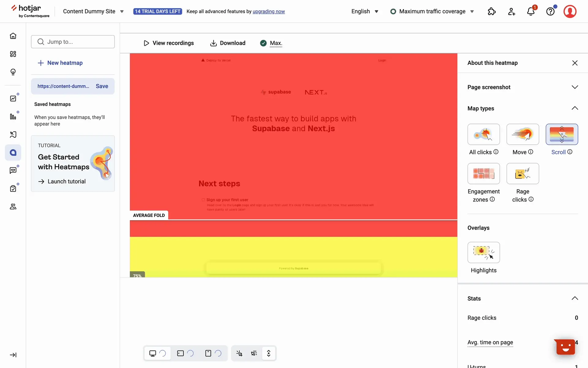Select the All clicks map type

484,134
